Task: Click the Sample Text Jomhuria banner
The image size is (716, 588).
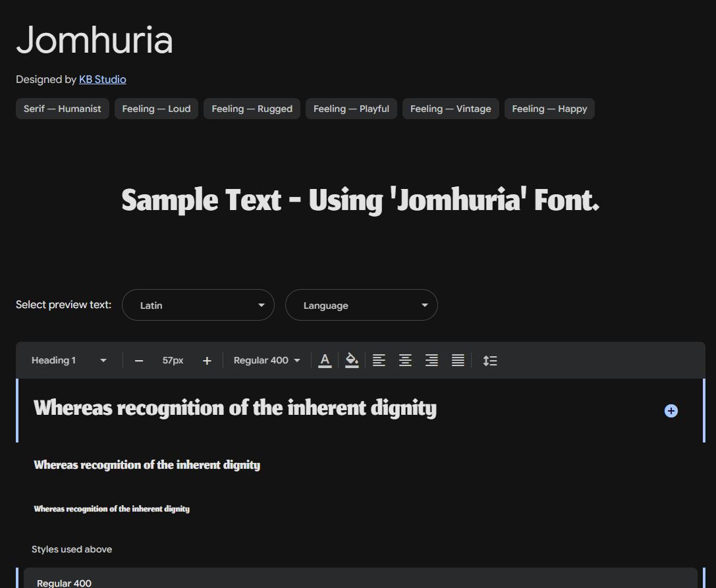Action: pyautogui.click(x=360, y=200)
